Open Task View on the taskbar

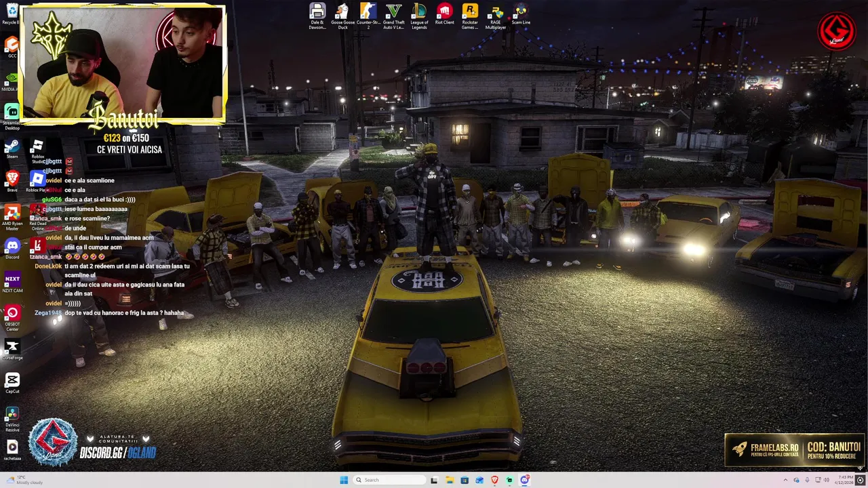point(434,480)
